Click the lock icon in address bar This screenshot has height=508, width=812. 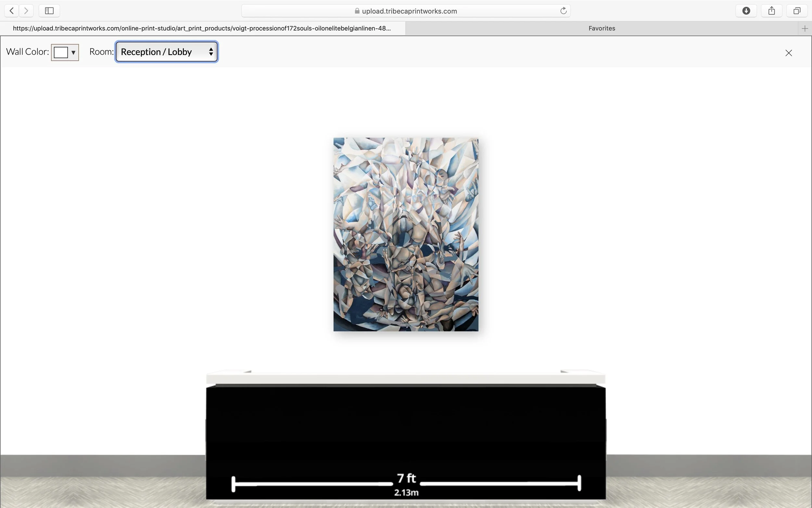pyautogui.click(x=357, y=11)
